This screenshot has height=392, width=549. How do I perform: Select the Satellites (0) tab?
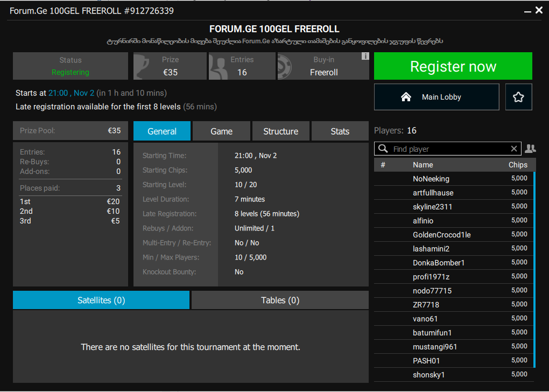point(101,300)
